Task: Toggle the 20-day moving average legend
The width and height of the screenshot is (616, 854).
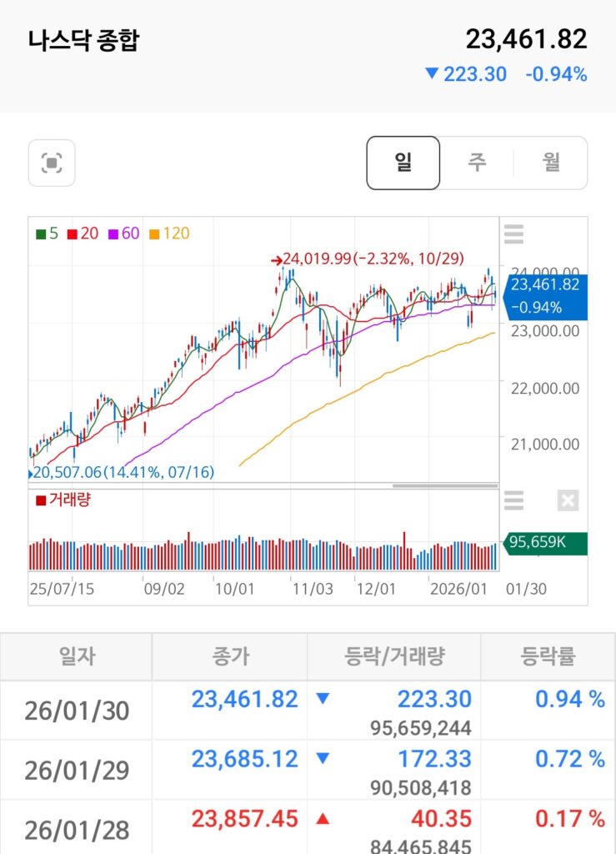Action: (83, 234)
